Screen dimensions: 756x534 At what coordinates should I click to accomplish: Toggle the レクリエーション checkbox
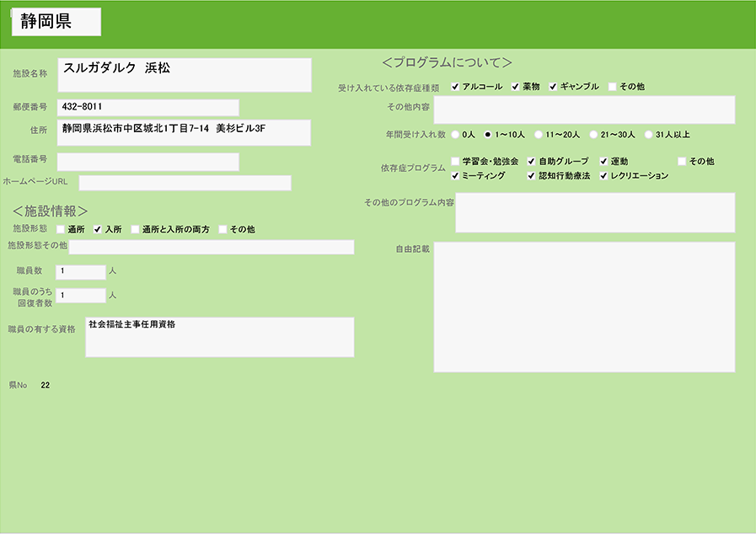[x=604, y=176]
